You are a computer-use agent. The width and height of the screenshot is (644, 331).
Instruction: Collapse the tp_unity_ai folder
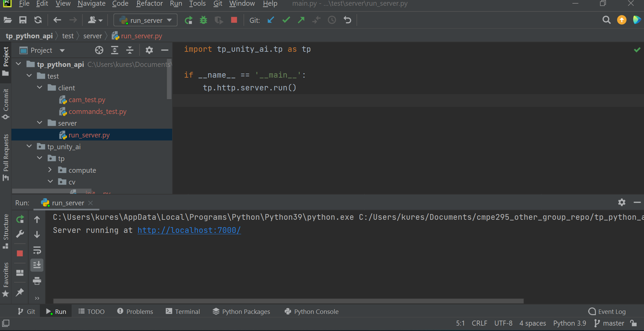pyautogui.click(x=29, y=146)
